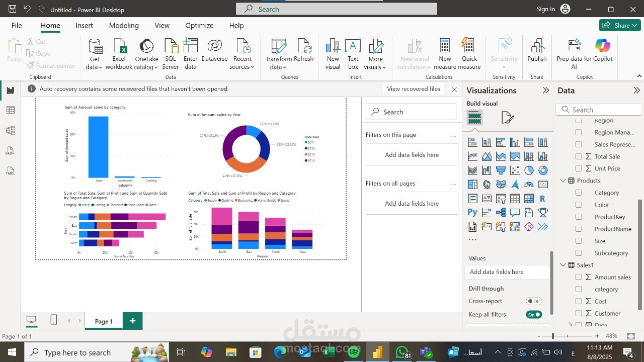Screen dimensions: 644x362
Task: Tick the Color field checkbox
Action: (579, 205)
